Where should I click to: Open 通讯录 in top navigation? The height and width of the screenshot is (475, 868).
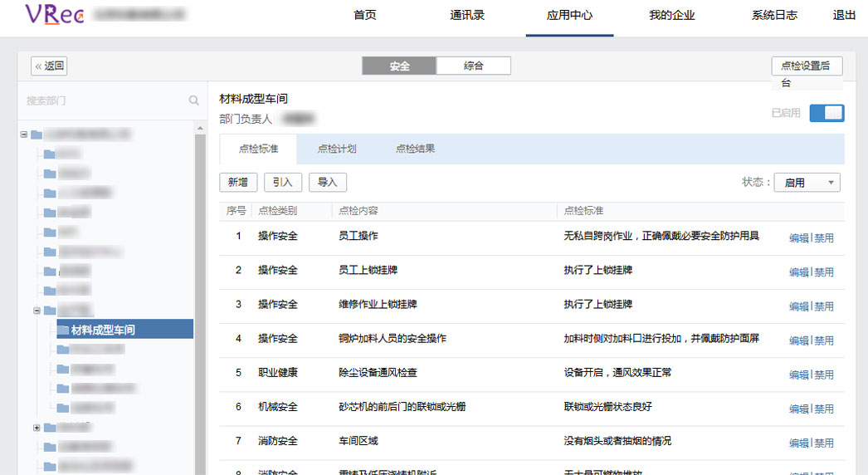pos(467,15)
